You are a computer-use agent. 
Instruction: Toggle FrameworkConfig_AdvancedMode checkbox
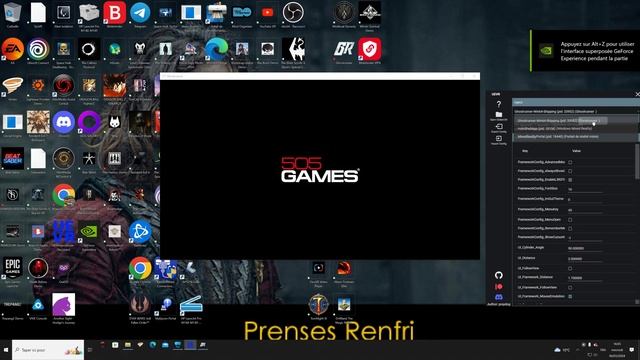click(570, 162)
